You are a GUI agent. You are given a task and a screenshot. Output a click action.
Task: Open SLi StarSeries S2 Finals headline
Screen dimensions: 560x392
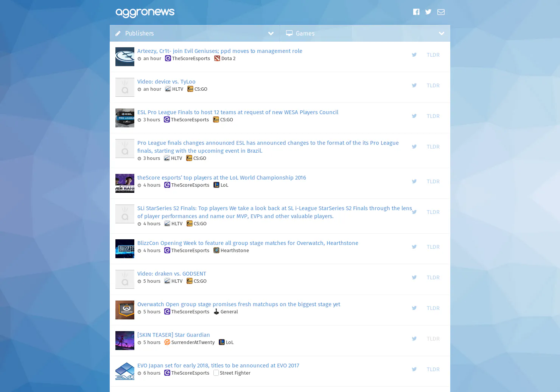[x=274, y=212]
